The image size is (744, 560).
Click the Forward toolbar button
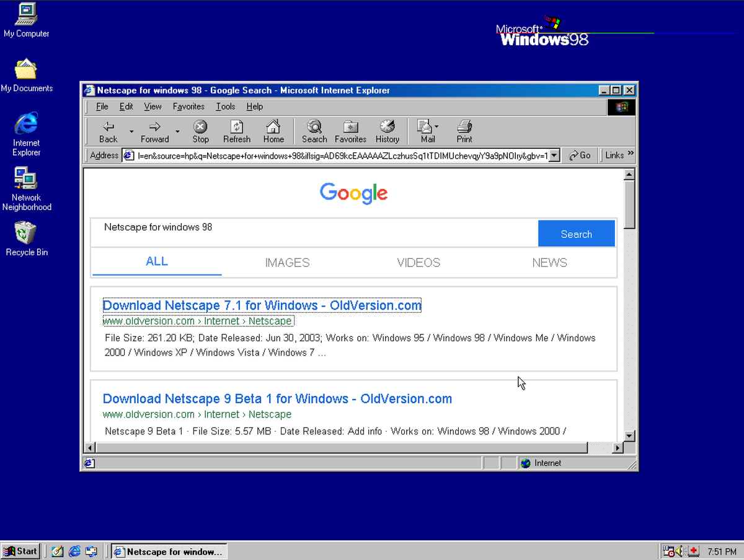click(x=154, y=131)
